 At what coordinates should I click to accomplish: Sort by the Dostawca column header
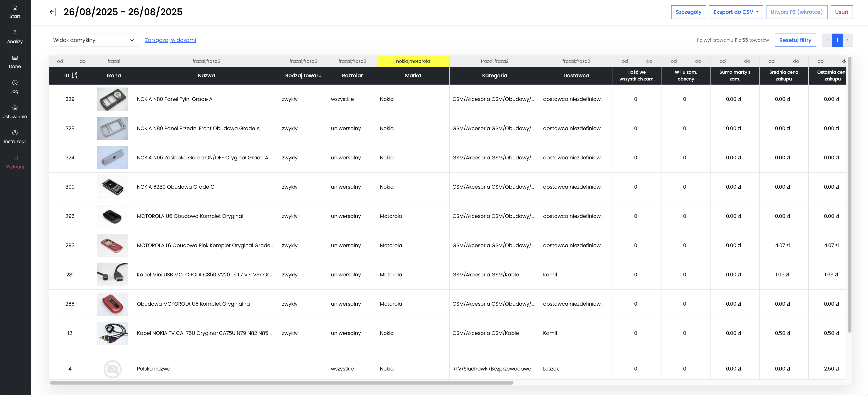click(x=576, y=76)
